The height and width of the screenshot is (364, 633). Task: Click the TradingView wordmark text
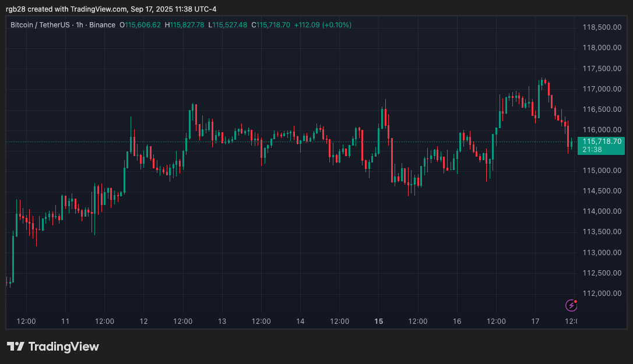click(64, 347)
